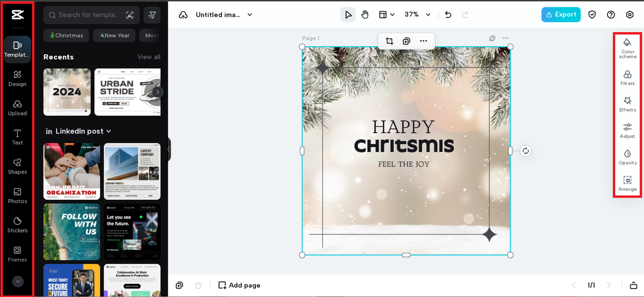Open Page 1 more options menu
Image resolution: width=644 pixels, height=297 pixels.
pos(506,38)
